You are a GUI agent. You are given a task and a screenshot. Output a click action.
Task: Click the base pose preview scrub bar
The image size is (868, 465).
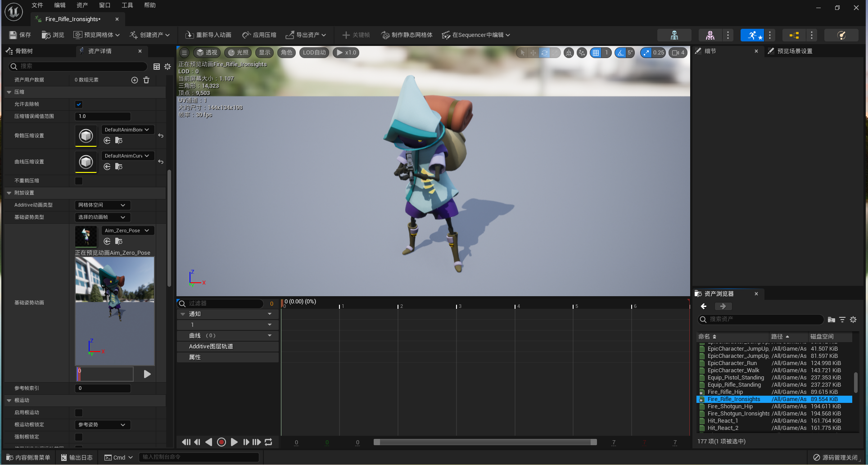click(x=105, y=374)
